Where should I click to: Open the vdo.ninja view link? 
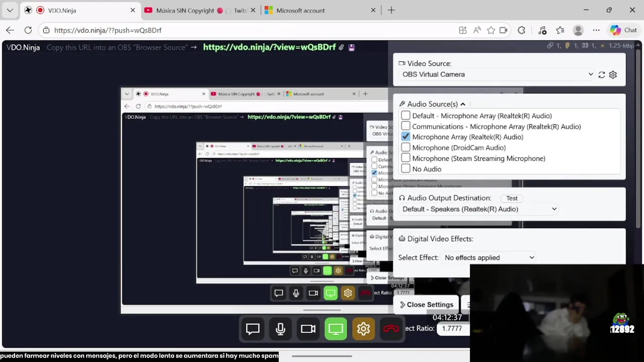(269, 47)
